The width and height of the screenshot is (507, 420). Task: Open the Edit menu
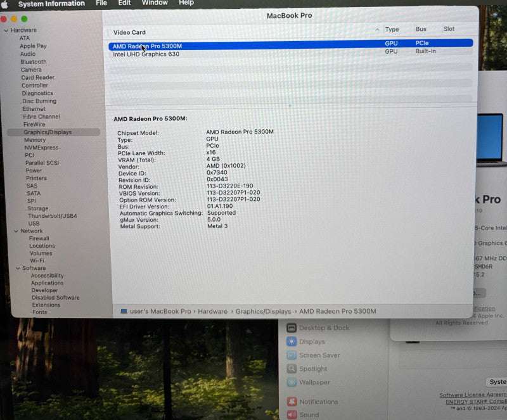124,3
